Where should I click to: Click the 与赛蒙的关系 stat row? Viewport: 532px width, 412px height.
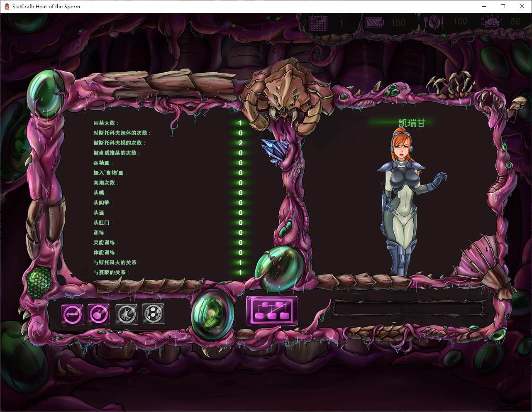(112, 272)
